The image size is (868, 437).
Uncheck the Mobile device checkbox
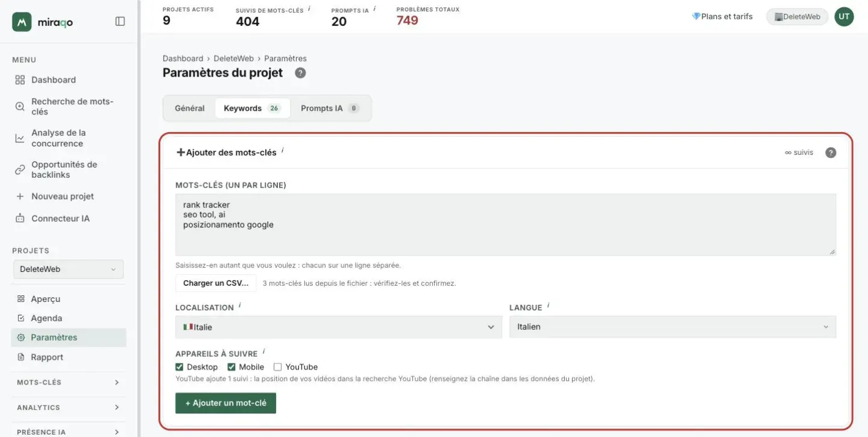[x=231, y=366]
